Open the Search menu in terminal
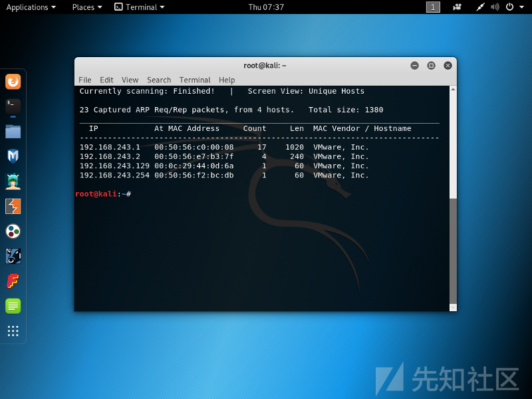 click(x=159, y=80)
